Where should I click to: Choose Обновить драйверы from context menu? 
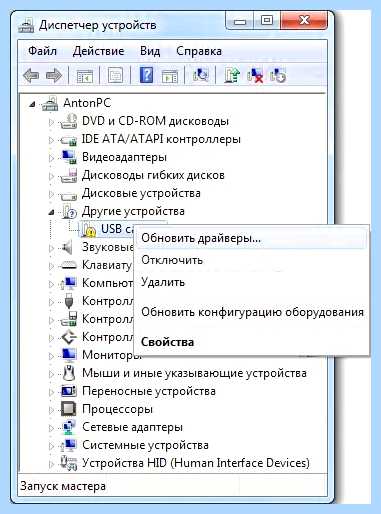[251, 238]
